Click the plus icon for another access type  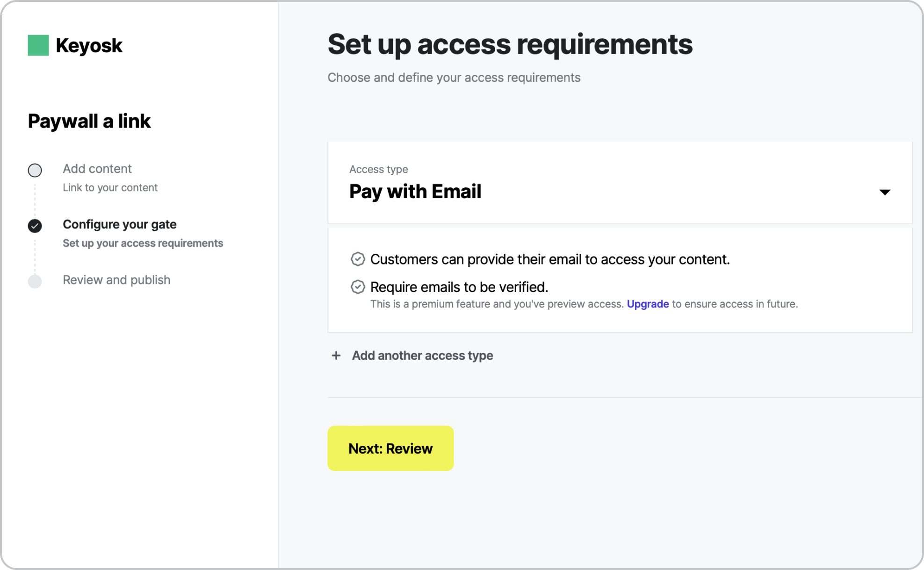[x=336, y=356]
